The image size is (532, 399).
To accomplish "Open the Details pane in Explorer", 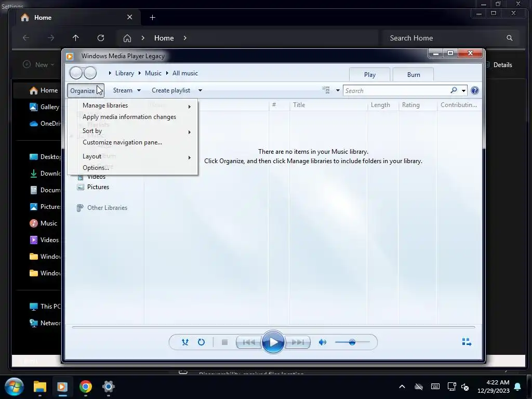I will pyautogui.click(x=499, y=65).
